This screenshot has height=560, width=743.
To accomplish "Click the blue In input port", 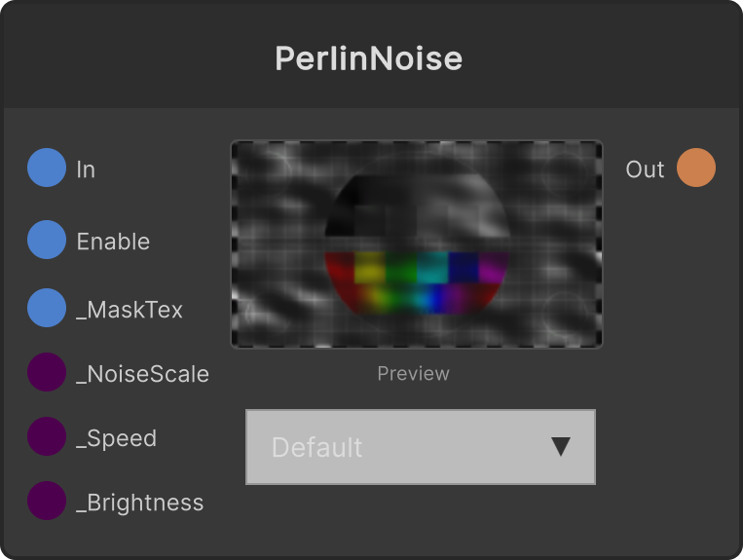I will (x=47, y=168).
